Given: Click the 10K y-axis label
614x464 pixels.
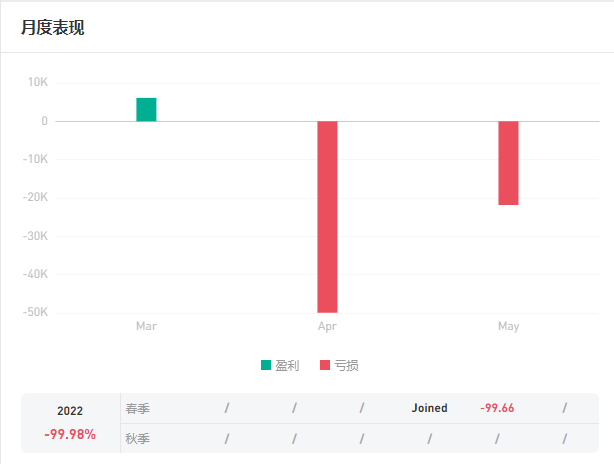Looking at the screenshot, I should pos(38,82).
